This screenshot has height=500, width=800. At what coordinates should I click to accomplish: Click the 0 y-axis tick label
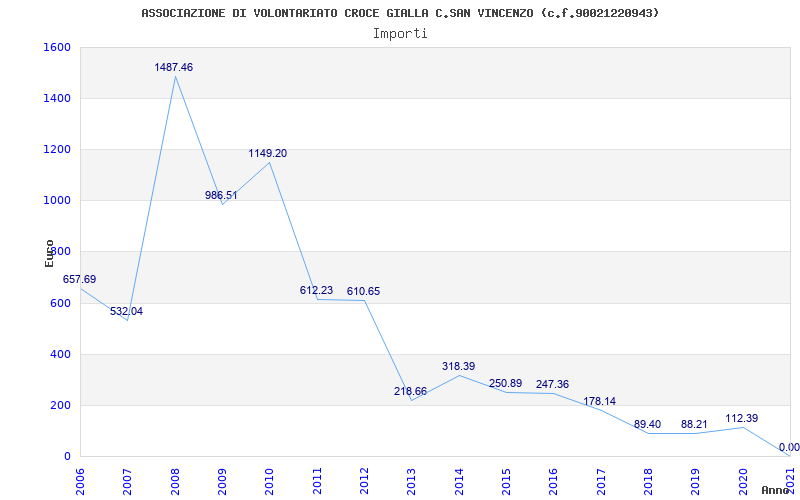[x=67, y=456]
